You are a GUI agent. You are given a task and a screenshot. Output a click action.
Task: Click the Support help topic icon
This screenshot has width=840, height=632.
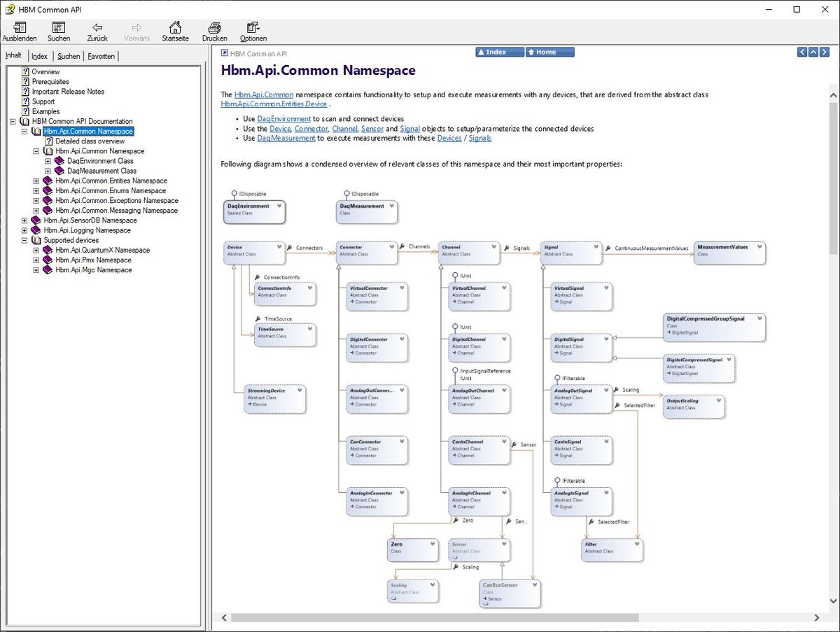pyautogui.click(x=26, y=101)
